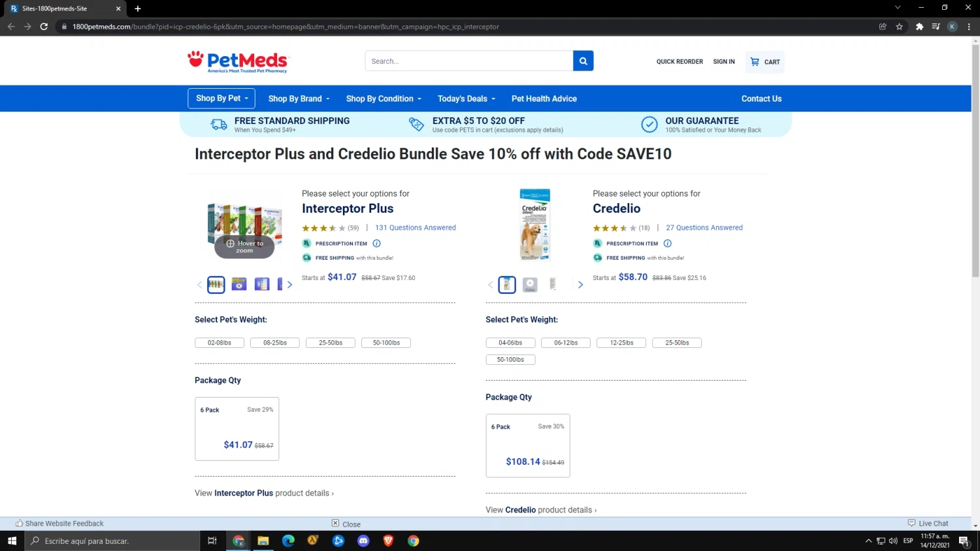Select Credelio 6 Pack for $108.14

pyautogui.click(x=527, y=446)
